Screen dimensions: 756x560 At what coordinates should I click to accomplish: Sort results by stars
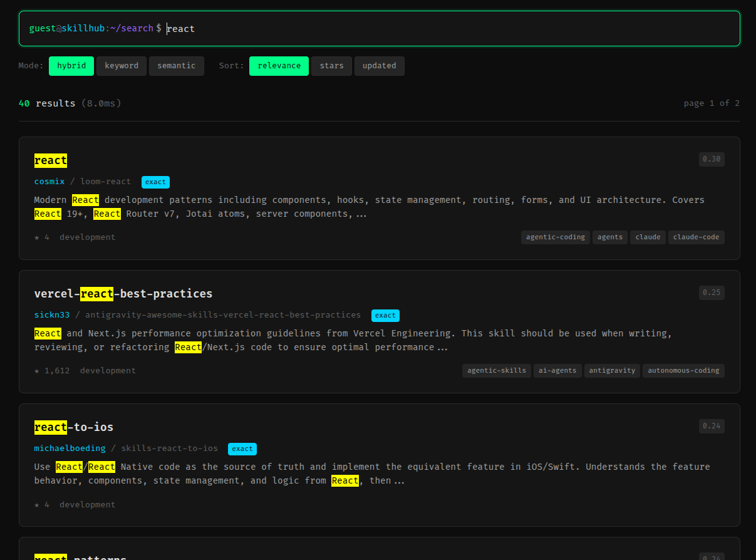pyautogui.click(x=331, y=66)
